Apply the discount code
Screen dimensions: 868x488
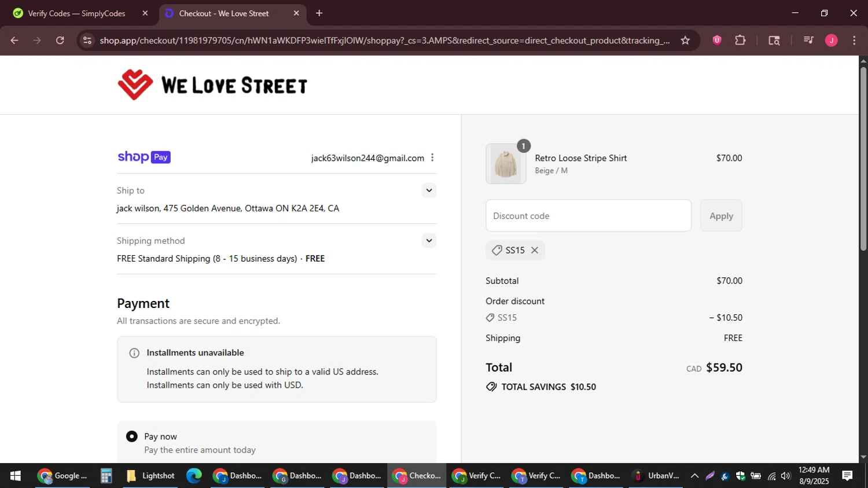coord(721,215)
